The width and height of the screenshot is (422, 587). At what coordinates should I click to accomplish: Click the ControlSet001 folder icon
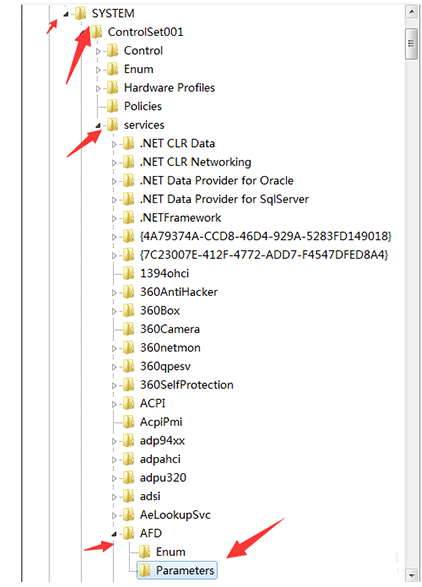[97, 32]
